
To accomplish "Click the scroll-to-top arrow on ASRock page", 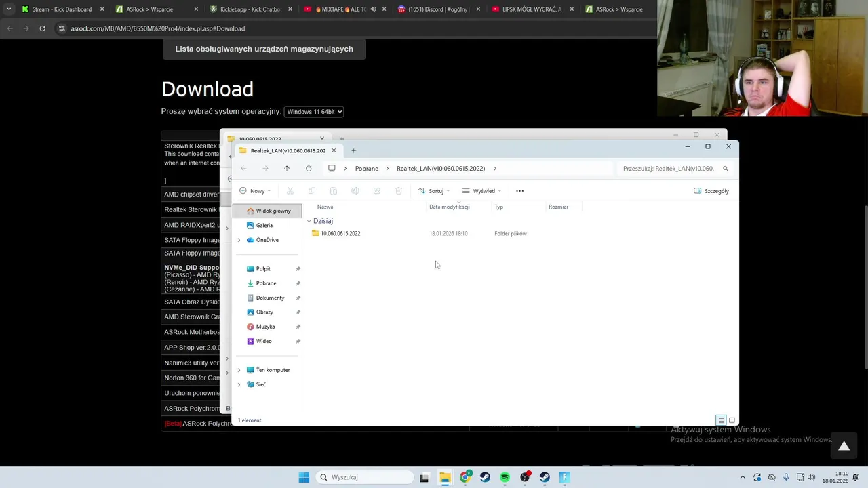I will [x=844, y=446].
